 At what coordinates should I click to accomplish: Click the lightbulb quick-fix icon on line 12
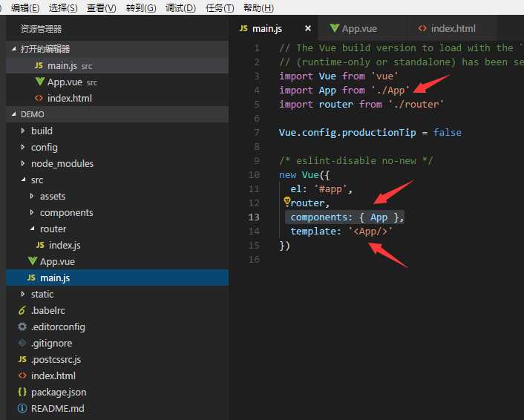coord(286,202)
